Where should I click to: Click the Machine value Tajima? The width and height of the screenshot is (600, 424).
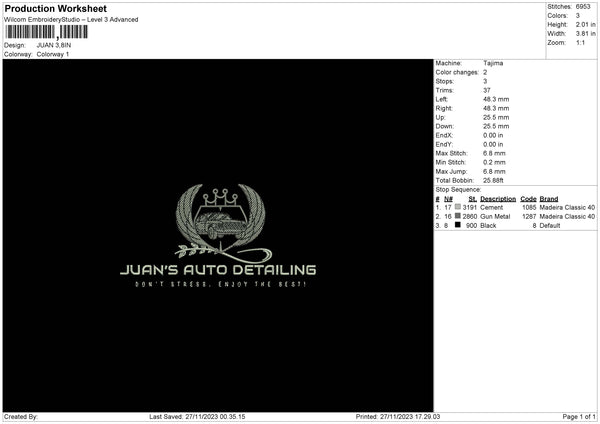click(x=493, y=63)
